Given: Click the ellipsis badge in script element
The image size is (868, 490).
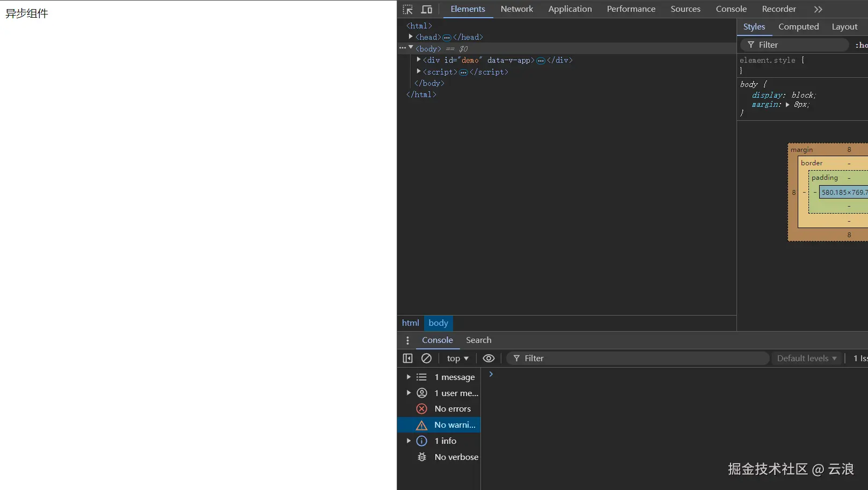Looking at the screenshot, I should pos(464,72).
